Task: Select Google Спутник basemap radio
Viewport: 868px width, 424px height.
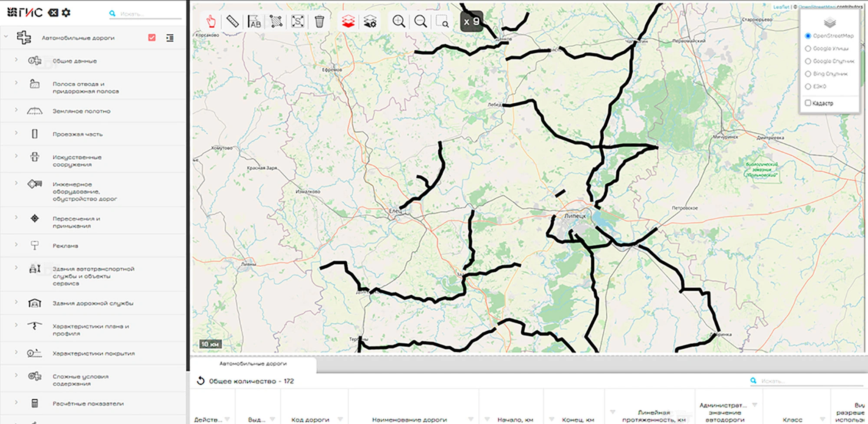Action: coord(808,61)
